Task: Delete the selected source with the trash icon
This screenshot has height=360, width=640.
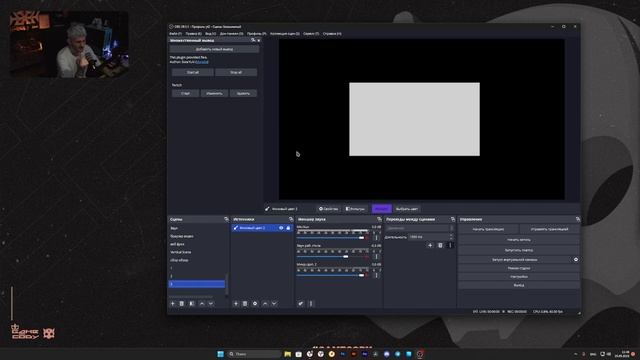Action: click(245, 304)
